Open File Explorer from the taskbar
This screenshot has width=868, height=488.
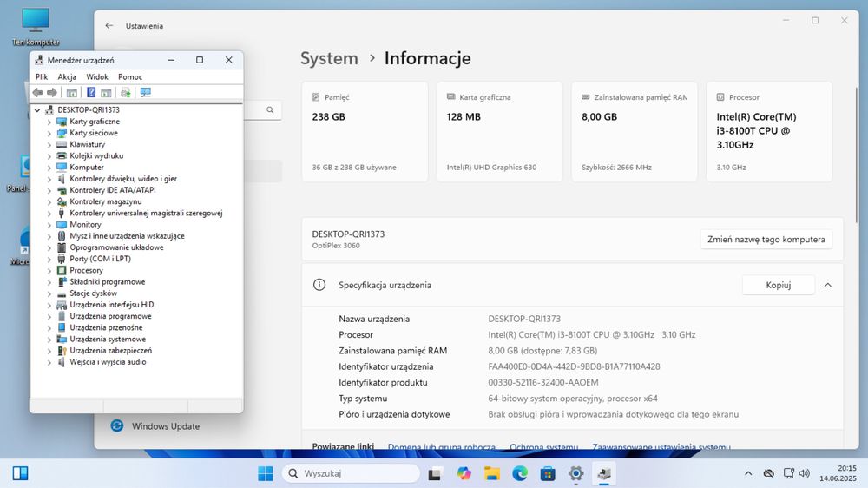(x=491, y=473)
